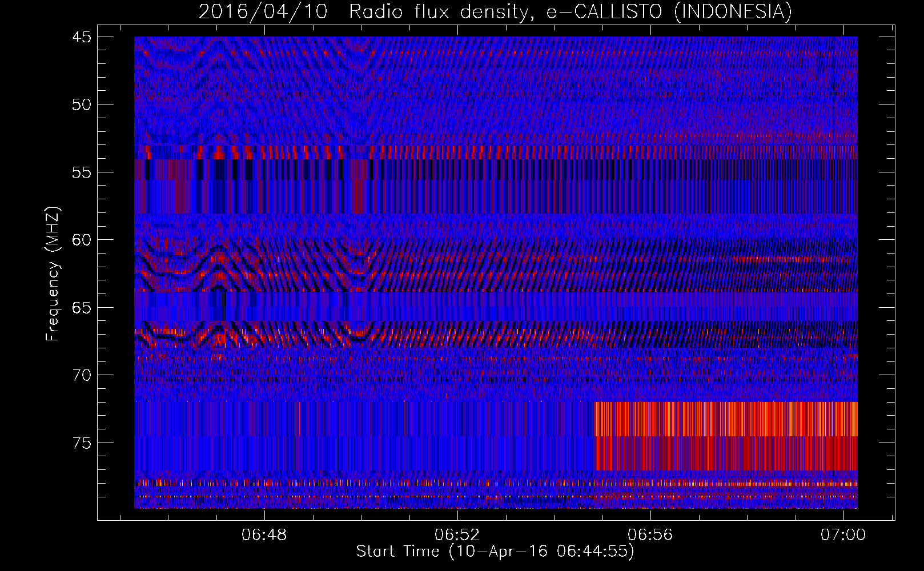
Task: Click the 06:52 time tick label
Action: click(457, 535)
